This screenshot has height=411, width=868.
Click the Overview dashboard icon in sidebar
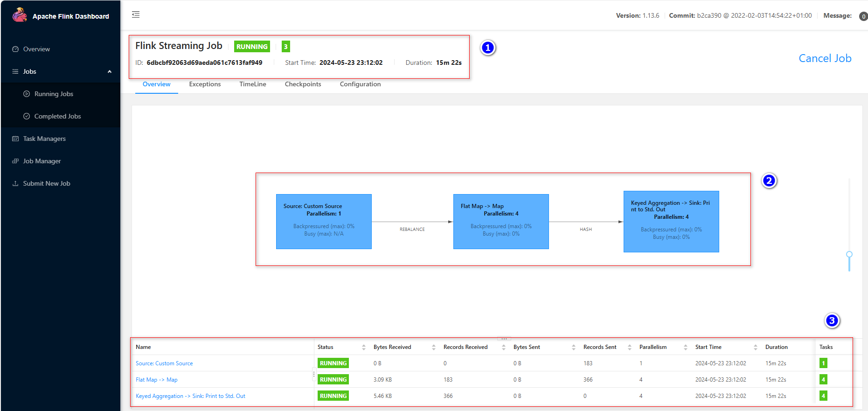tap(15, 49)
